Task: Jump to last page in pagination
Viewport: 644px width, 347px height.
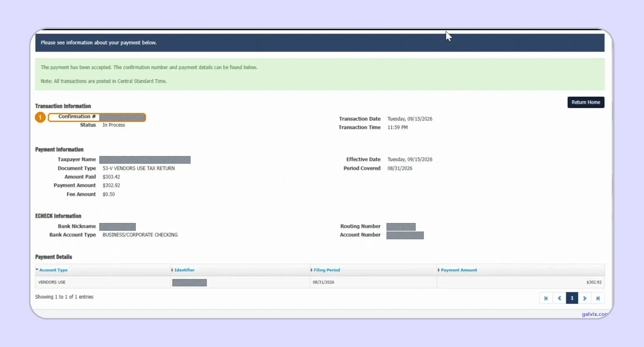Action: 598,298
